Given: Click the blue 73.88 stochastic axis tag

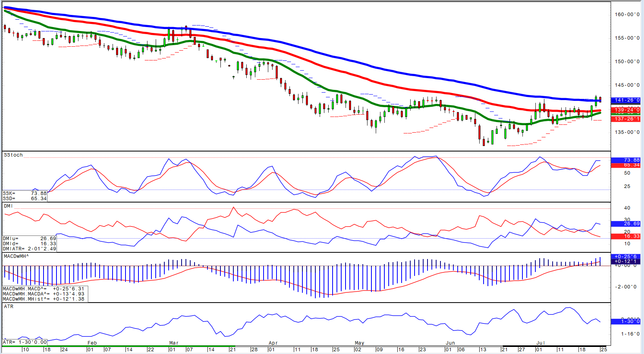Looking at the screenshot, I should point(626,160).
